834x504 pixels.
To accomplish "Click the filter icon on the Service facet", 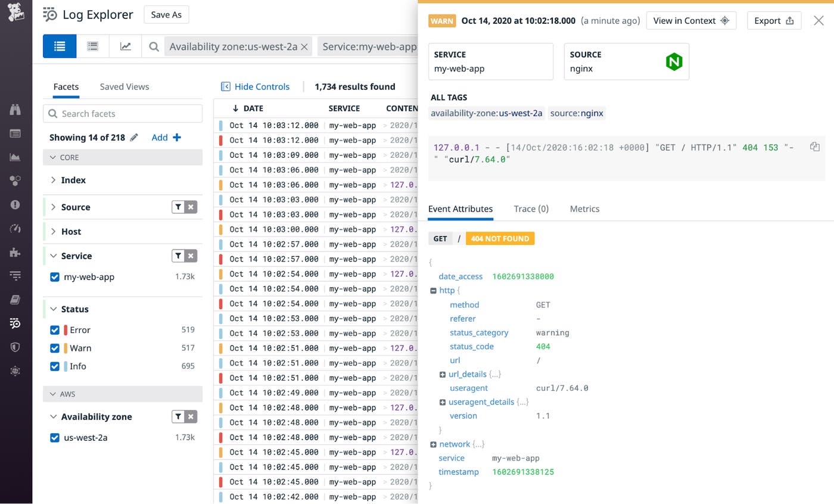I will coord(179,256).
